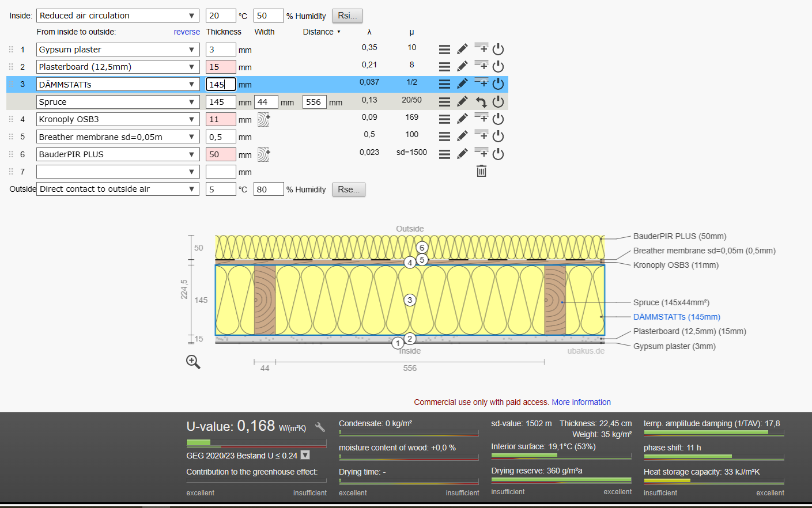Screen dimensions: 812x508
Task: Edit the Breather membrane layer with the pencil
Action: point(462,136)
